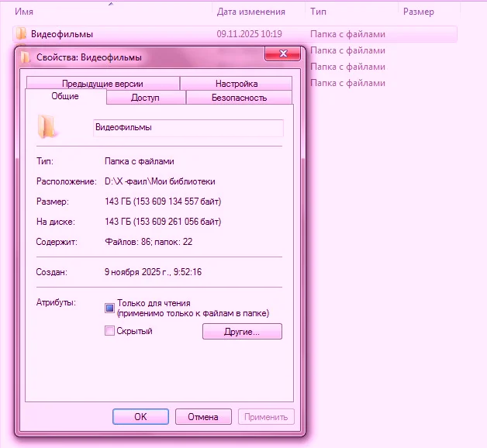This screenshot has width=487, height=448.
Task: Click the Содержит: label
Action: point(57,242)
